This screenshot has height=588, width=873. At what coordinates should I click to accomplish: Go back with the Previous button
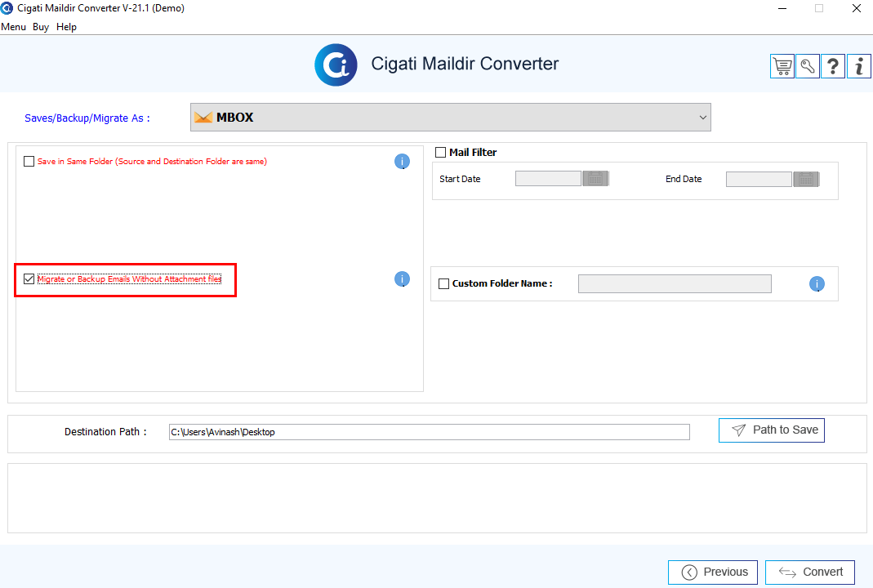[x=713, y=572]
